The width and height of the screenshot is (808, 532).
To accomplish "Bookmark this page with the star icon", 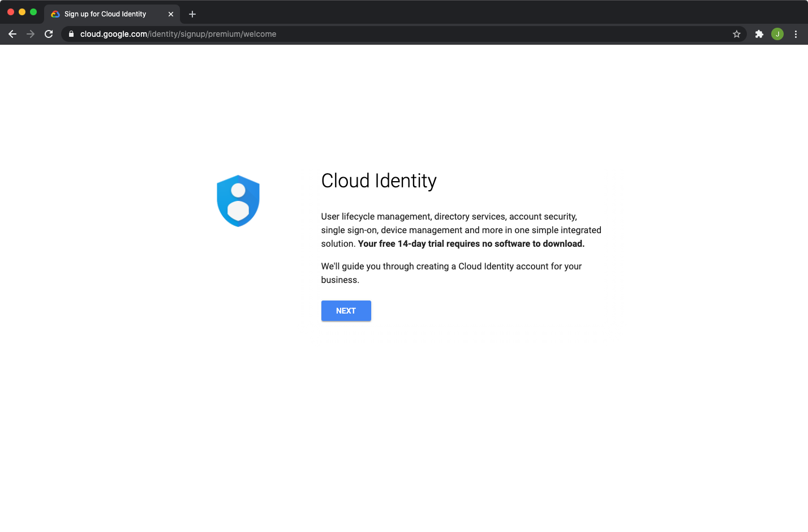I will pos(737,34).
